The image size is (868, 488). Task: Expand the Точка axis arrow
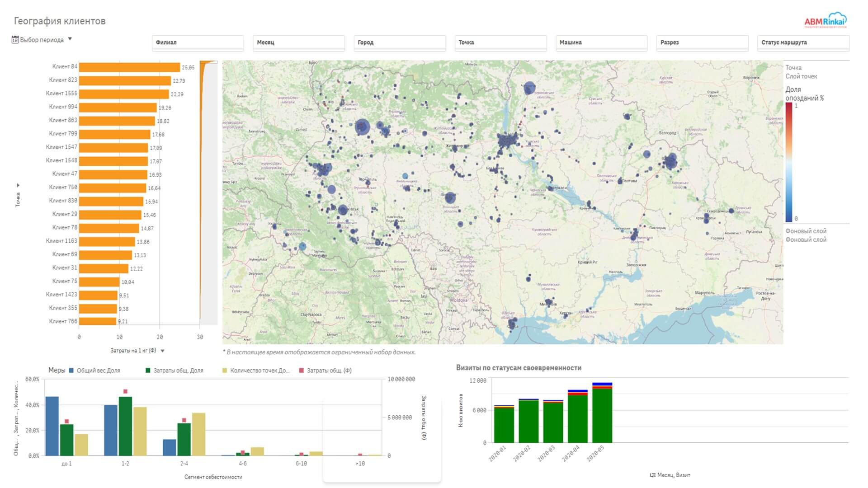pyautogui.click(x=18, y=185)
